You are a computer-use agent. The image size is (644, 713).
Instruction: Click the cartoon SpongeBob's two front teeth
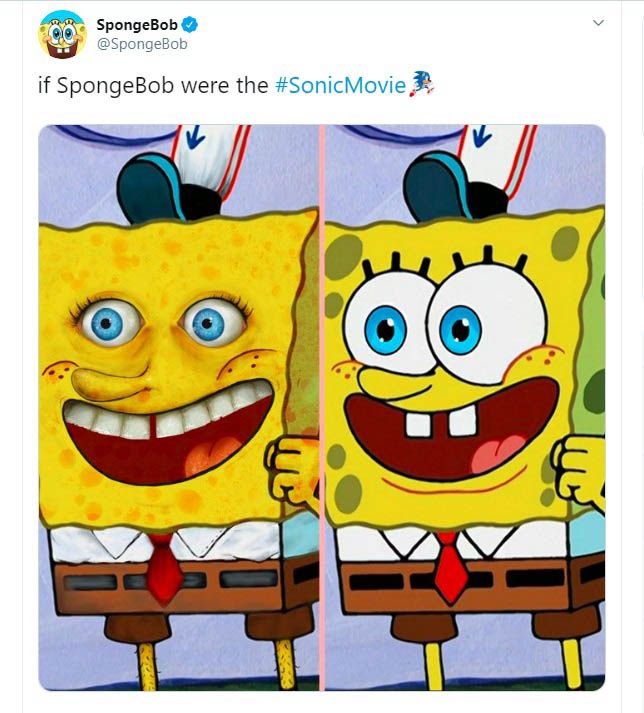(x=437, y=421)
